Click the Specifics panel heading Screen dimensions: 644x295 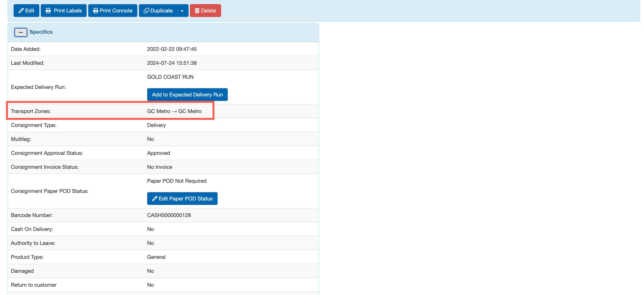[x=41, y=32]
